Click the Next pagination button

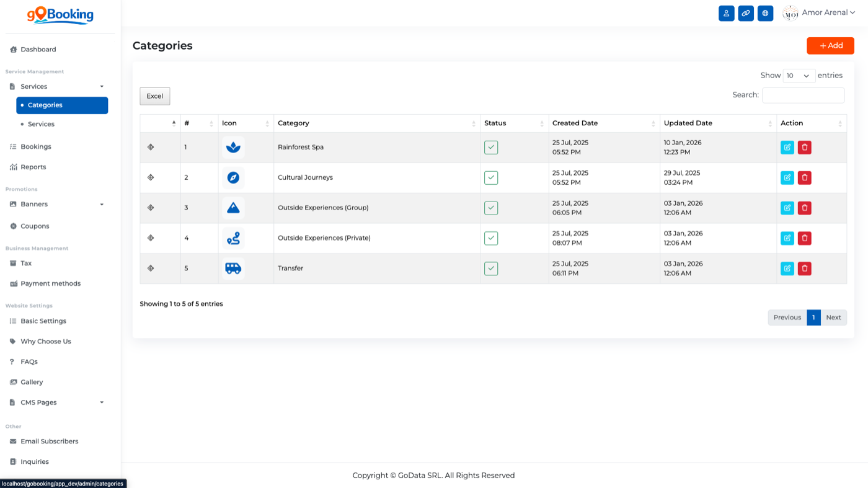(x=833, y=317)
